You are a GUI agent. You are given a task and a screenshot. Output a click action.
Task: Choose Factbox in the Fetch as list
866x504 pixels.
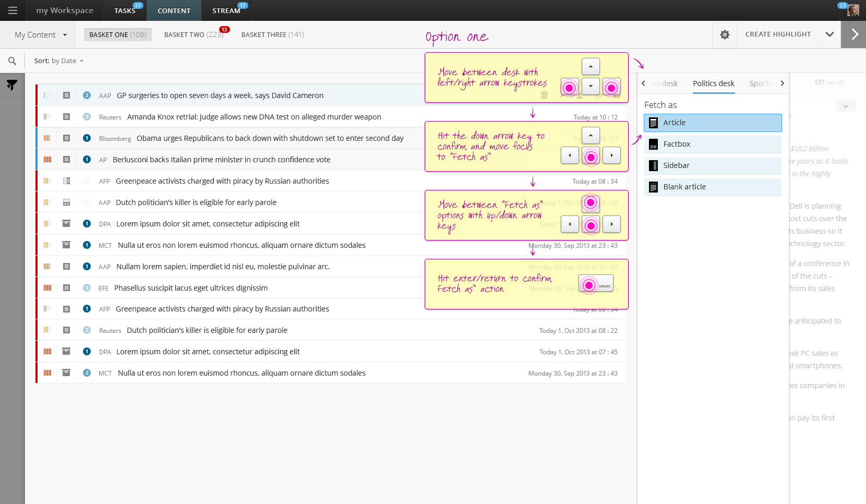(x=713, y=145)
